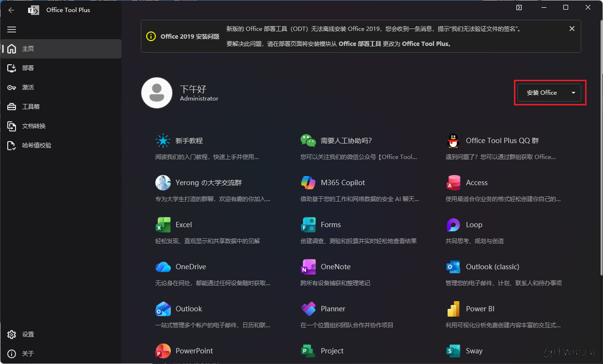Click the 下午好 greeting text
This screenshot has width=603, height=364.
click(x=193, y=89)
